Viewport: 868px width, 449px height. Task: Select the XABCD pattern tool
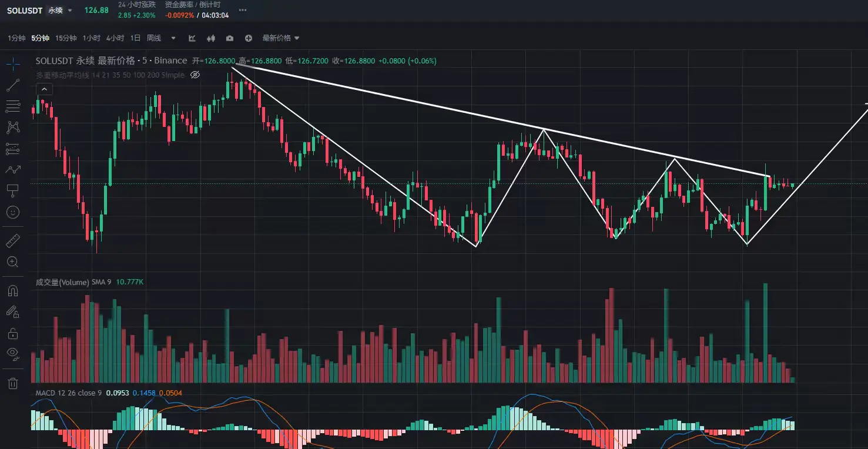pos(12,128)
